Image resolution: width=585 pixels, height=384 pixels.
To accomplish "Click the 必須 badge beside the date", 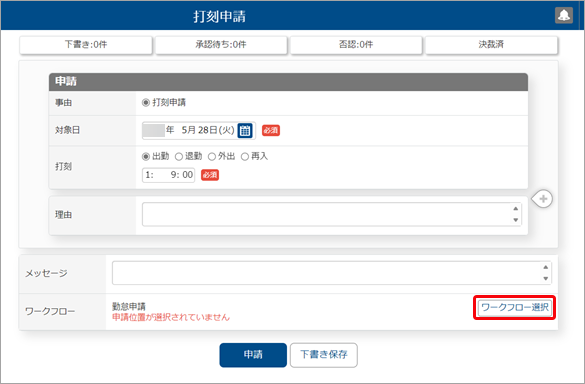I will (271, 130).
